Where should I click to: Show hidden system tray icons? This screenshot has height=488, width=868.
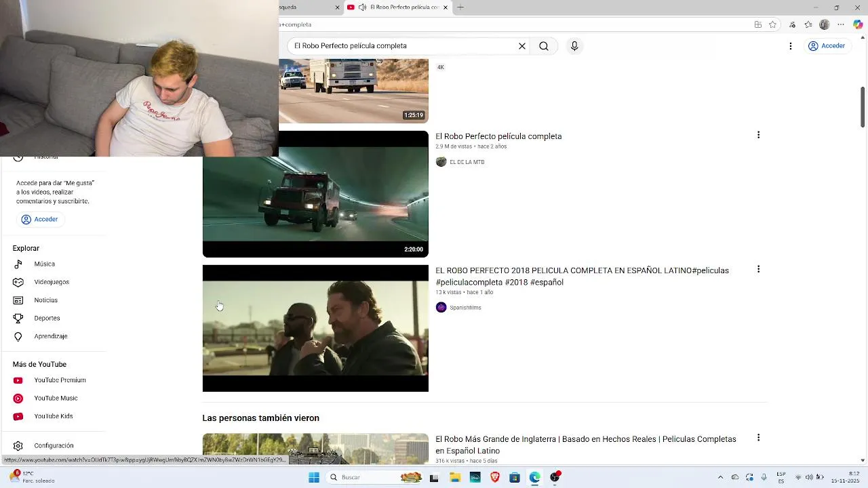720,477
